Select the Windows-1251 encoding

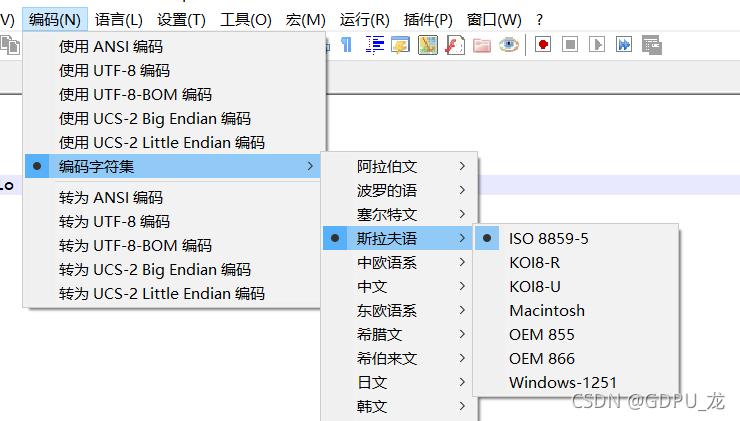576,382
